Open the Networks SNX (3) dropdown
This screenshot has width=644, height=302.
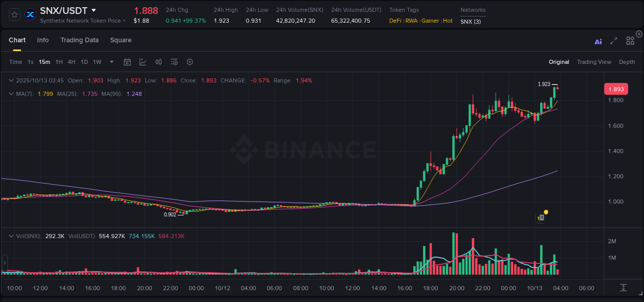[x=470, y=21]
